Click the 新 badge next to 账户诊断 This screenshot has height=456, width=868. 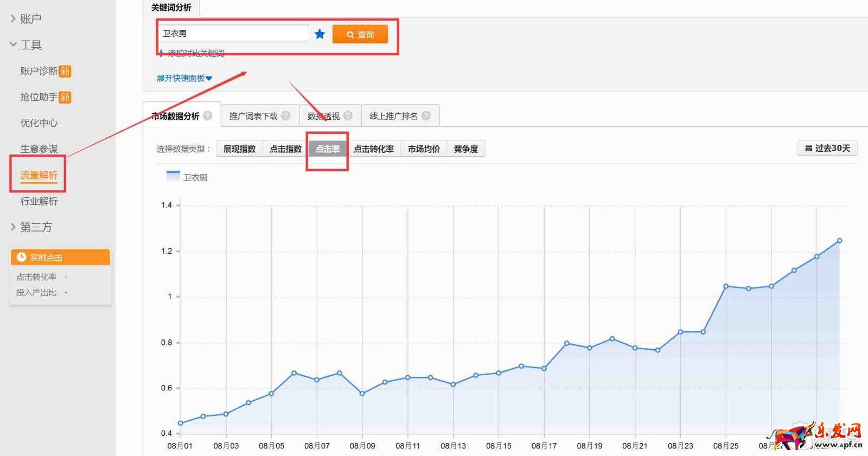[65, 71]
